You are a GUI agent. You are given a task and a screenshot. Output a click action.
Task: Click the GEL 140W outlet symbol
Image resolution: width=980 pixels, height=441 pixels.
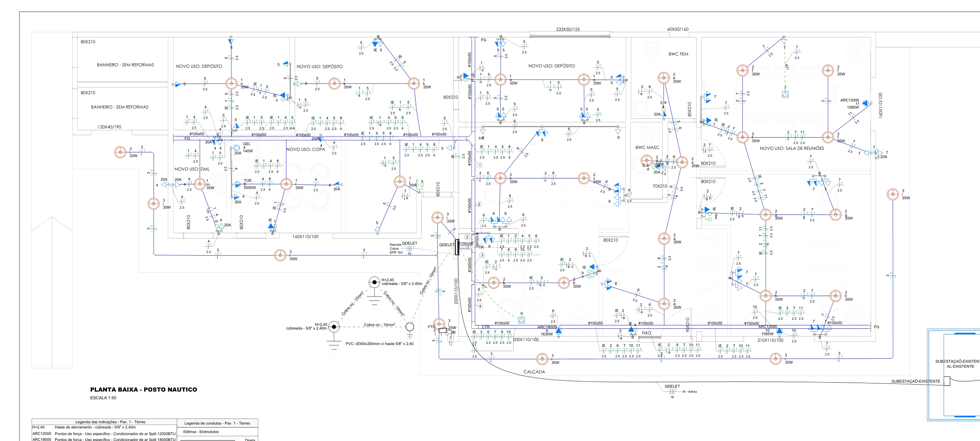(237, 148)
